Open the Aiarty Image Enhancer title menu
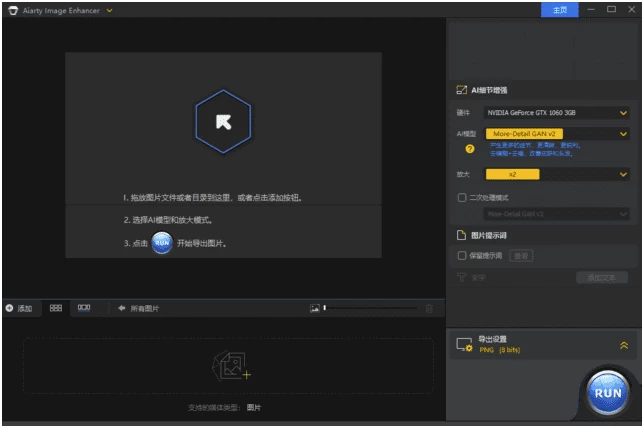643x429 pixels. [x=109, y=10]
